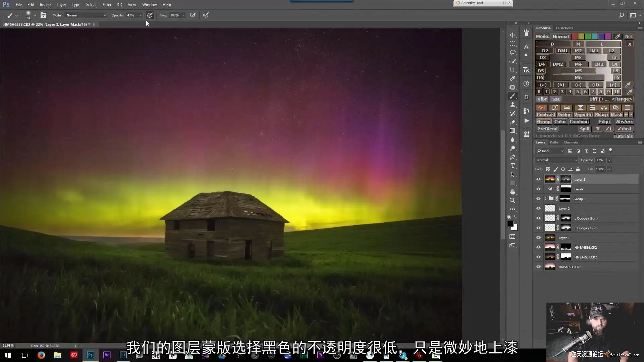Toggle visibility of Layer 3
Viewport: 644px width, 362px height.
tap(538, 179)
